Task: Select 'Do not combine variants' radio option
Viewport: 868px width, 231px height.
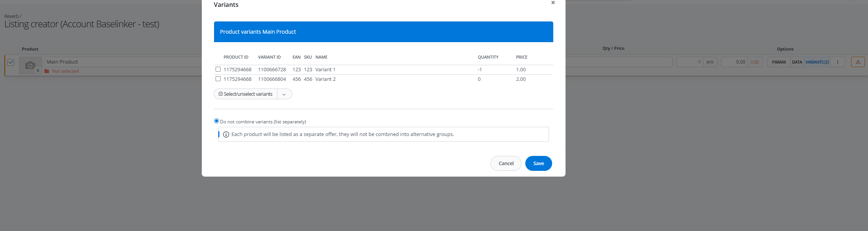Action: coord(216,121)
